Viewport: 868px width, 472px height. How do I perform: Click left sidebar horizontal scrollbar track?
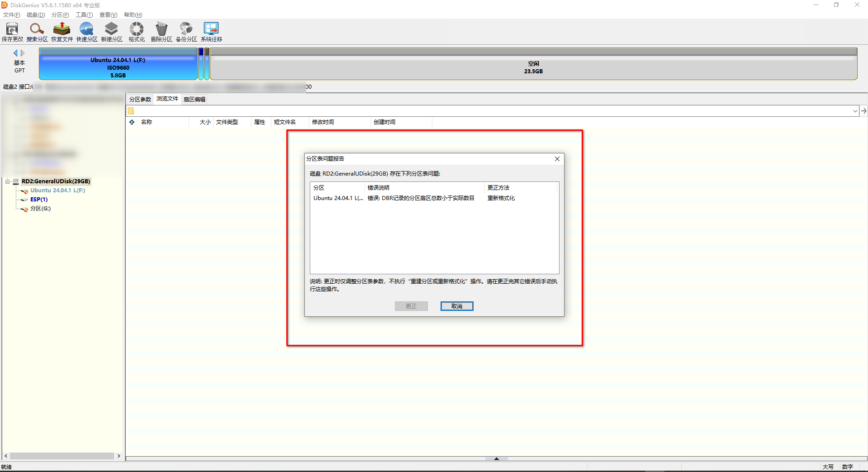pyautogui.click(x=62, y=456)
